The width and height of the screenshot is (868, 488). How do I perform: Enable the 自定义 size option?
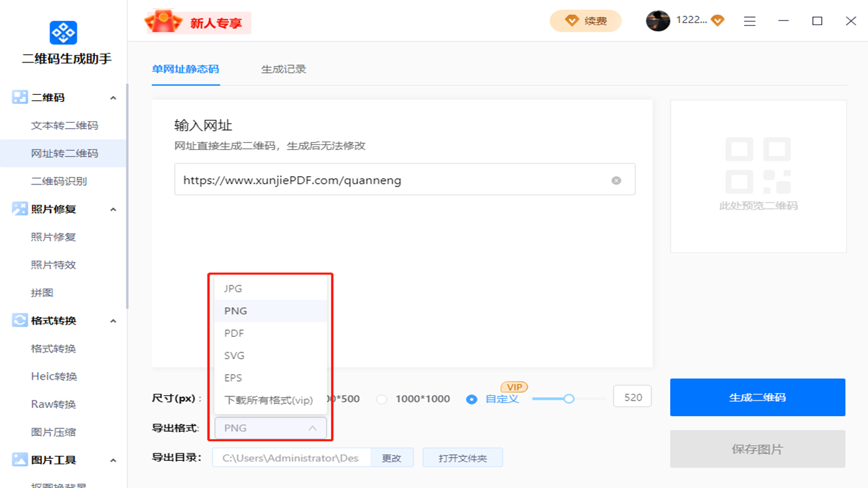click(x=472, y=399)
